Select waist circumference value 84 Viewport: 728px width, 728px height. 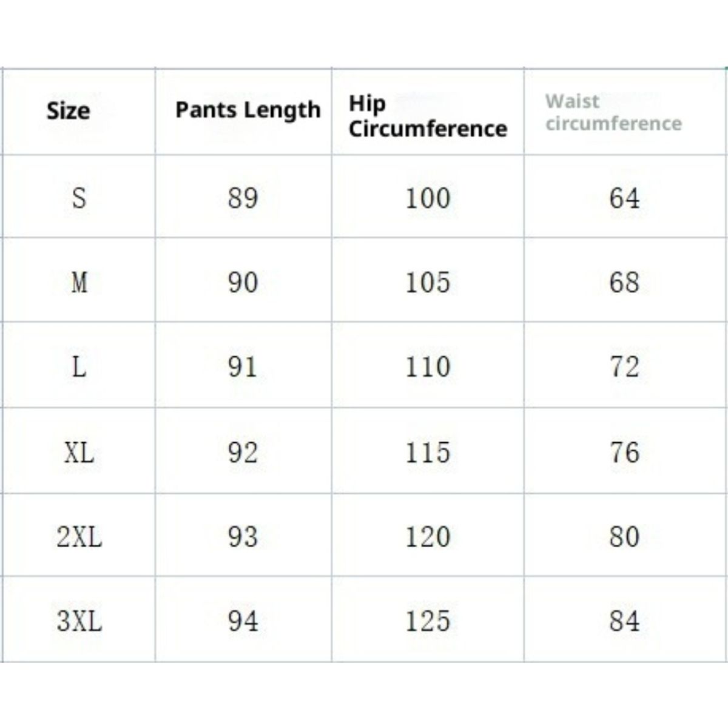[x=624, y=621]
